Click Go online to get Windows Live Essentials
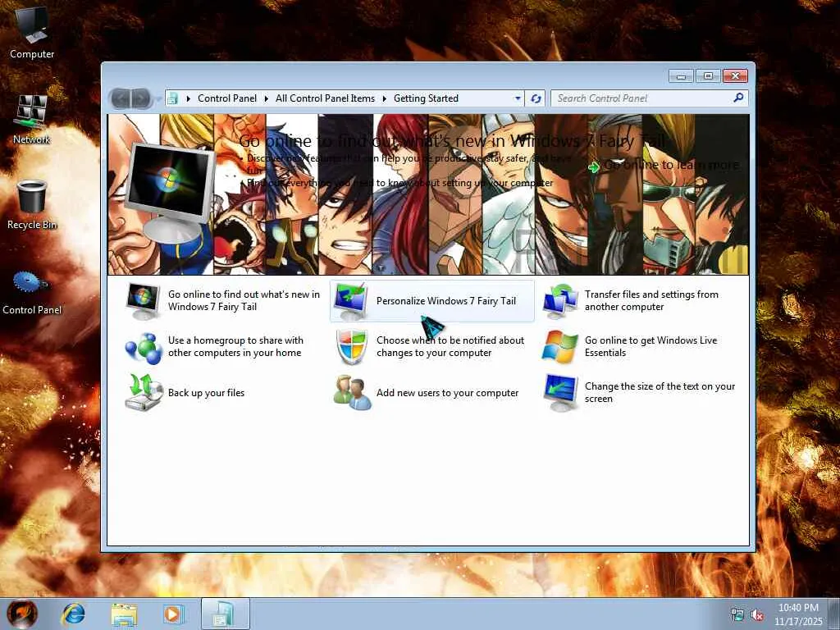Image resolution: width=840 pixels, height=630 pixels. tap(651, 347)
